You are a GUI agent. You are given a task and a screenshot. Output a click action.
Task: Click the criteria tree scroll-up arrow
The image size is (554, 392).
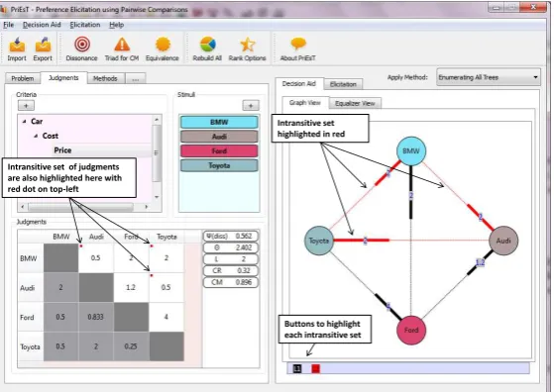pyautogui.click(x=157, y=120)
